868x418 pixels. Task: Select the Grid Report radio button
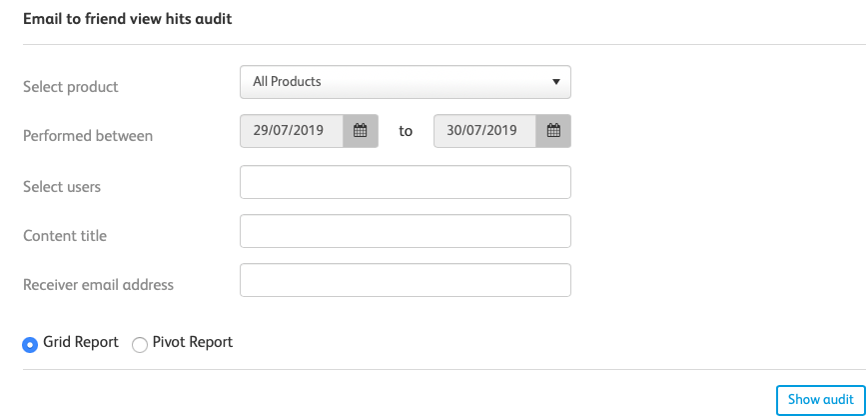(x=30, y=344)
